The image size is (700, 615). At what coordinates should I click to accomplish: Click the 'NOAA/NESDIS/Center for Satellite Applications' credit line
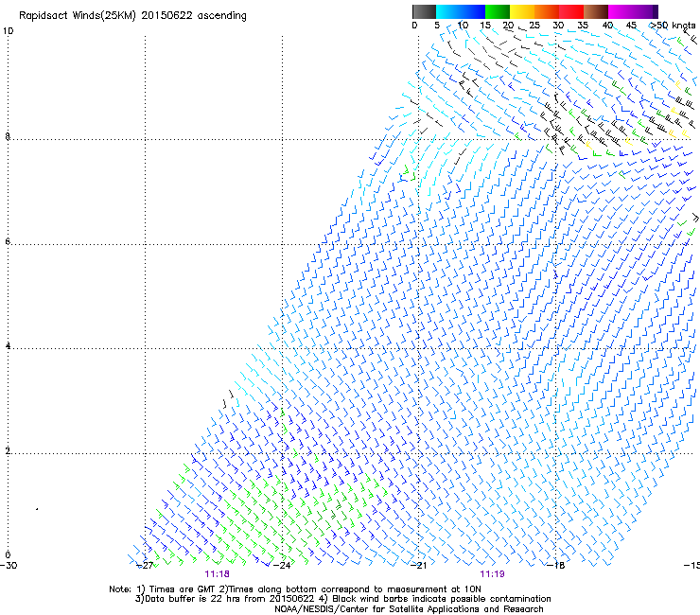(409, 609)
